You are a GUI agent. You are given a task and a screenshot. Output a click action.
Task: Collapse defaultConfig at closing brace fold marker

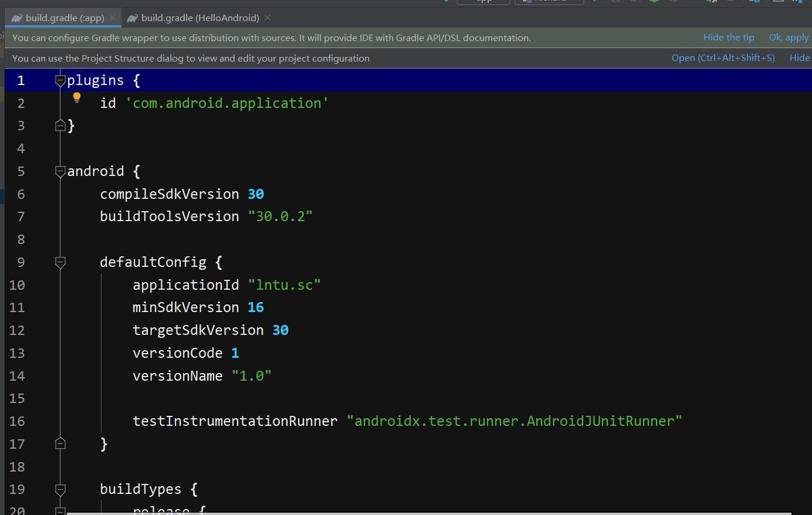[60, 443]
